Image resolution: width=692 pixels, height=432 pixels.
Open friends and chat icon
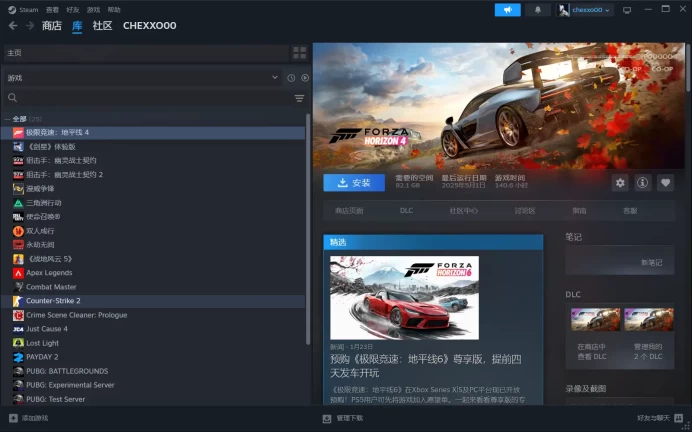[678, 418]
